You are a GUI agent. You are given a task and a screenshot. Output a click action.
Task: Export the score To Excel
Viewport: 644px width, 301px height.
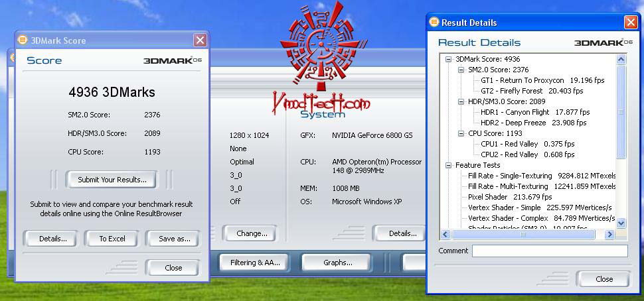(112, 239)
